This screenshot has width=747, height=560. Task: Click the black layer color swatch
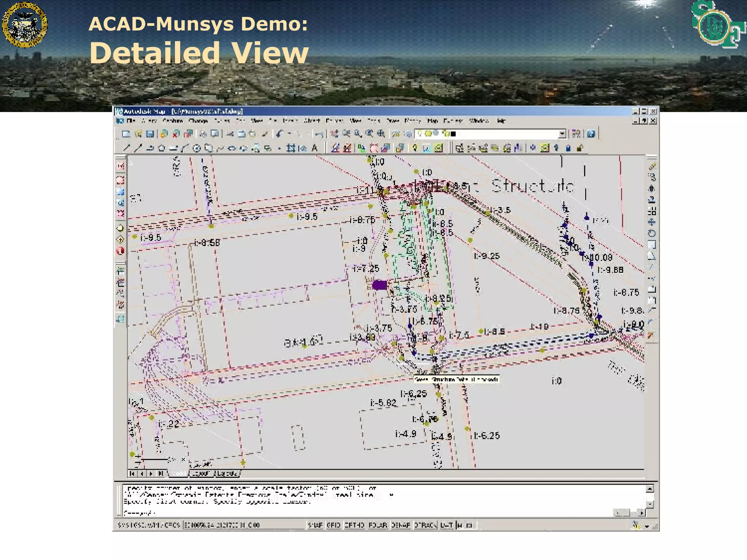click(x=453, y=134)
